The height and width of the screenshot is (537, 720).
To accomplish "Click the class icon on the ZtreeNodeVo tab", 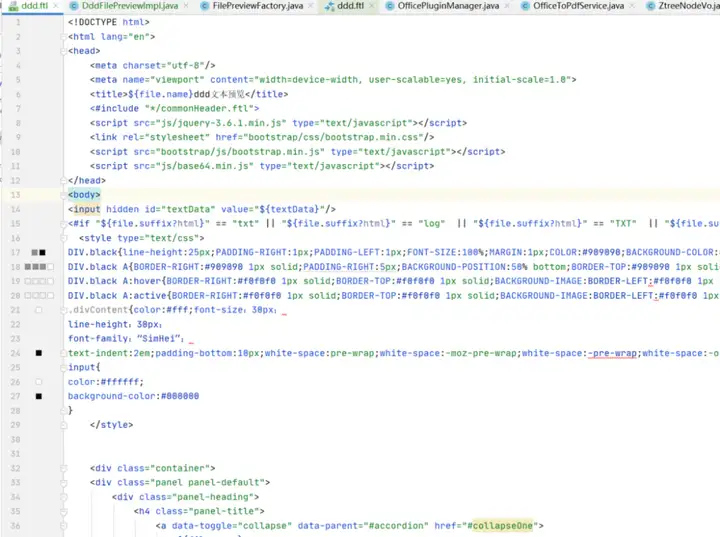I will tap(650, 6).
